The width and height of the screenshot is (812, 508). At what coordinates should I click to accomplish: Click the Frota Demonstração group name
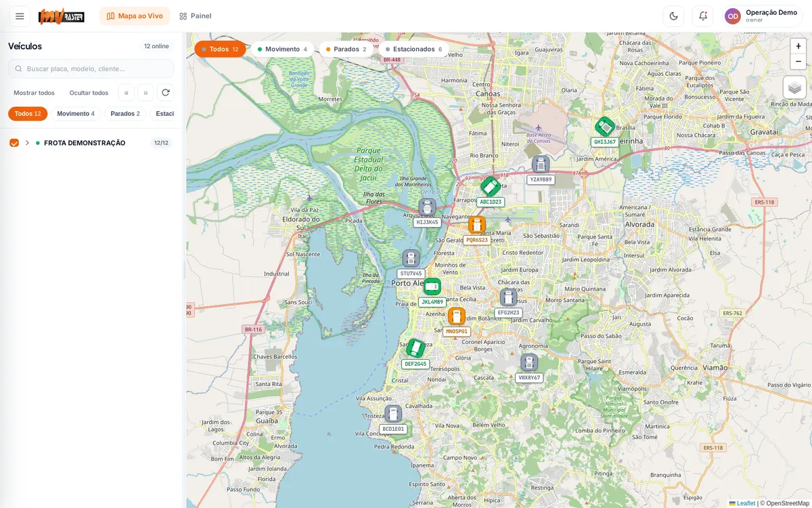(x=85, y=143)
